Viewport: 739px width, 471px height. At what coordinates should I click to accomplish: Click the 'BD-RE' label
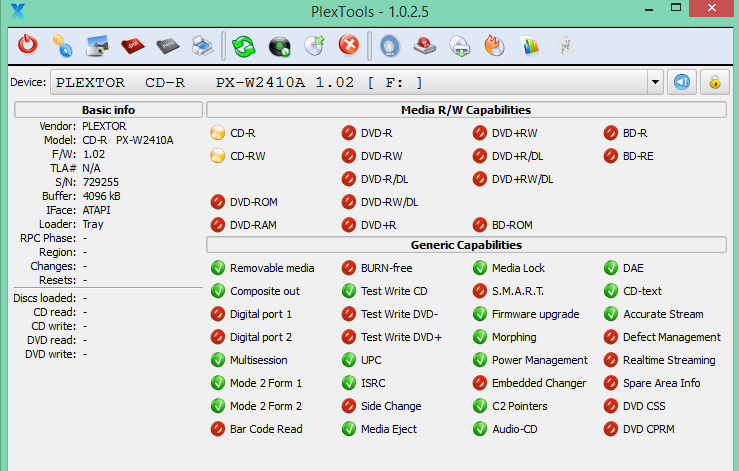(x=638, y=156)
